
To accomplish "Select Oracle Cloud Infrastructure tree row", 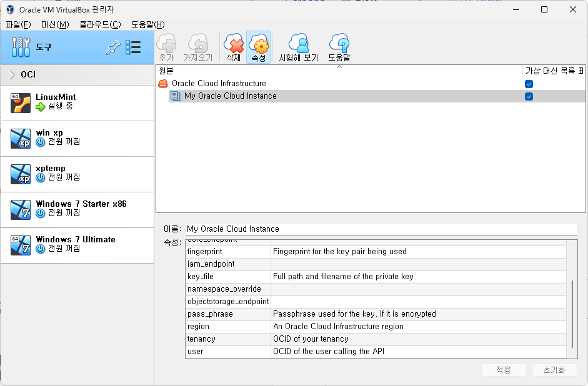I will pyautogui.click(x=371, y=83).
